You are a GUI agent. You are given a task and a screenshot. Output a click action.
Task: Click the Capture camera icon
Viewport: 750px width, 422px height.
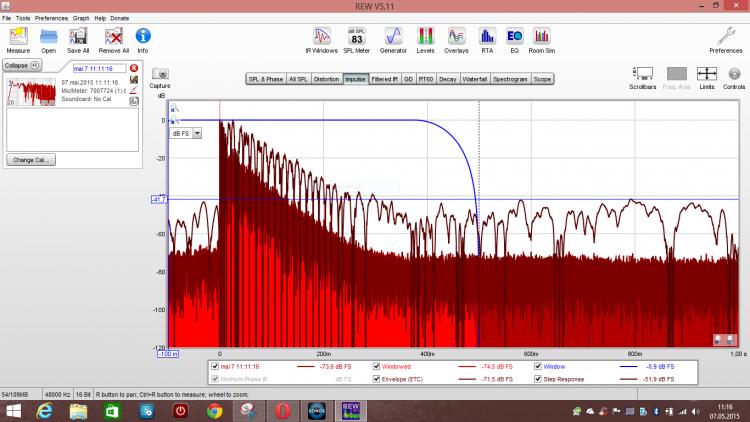(160, 74)
